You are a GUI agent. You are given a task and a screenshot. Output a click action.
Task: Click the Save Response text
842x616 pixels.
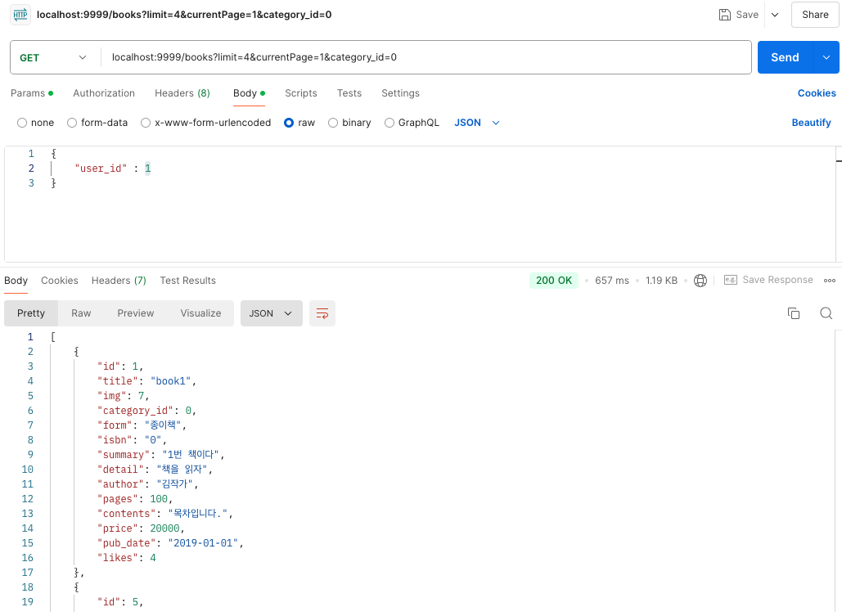click(x=777, y=280)
